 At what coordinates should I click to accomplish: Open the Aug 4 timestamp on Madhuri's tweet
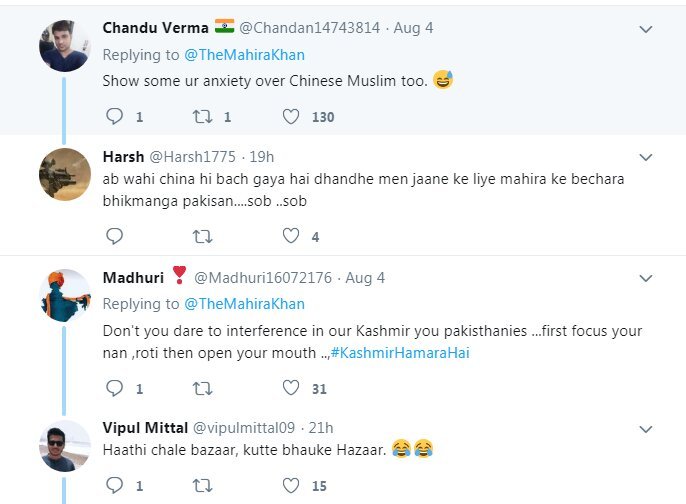365,278
